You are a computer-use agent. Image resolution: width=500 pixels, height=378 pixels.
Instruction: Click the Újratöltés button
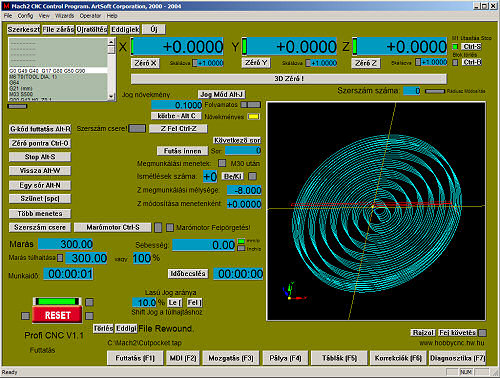(x=92, y=29)
